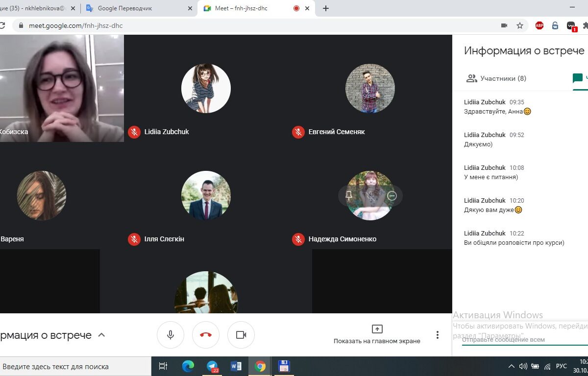Viewport: 588px width, 376px height.
Task: Open the three-dot more options menu
Action: pos(438,335)
